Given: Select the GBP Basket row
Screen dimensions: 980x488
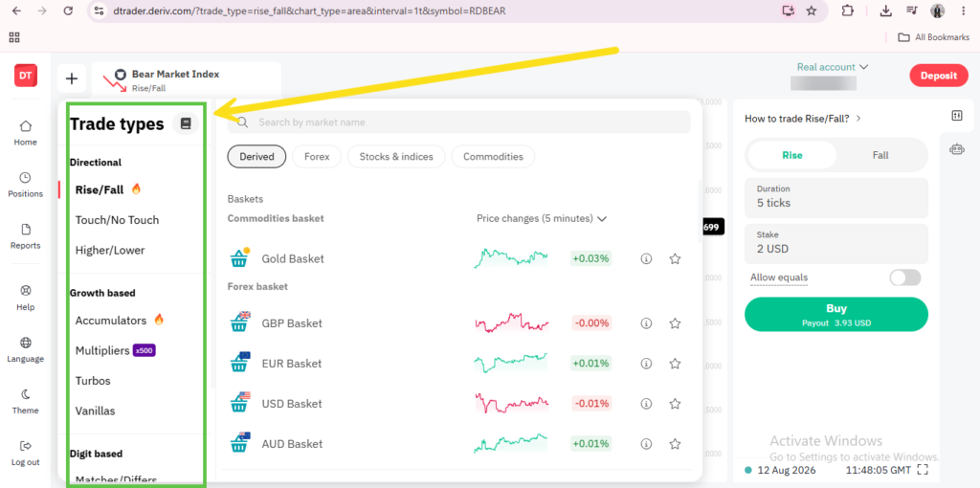Looking at the screenshot, I should click(457, 323).
